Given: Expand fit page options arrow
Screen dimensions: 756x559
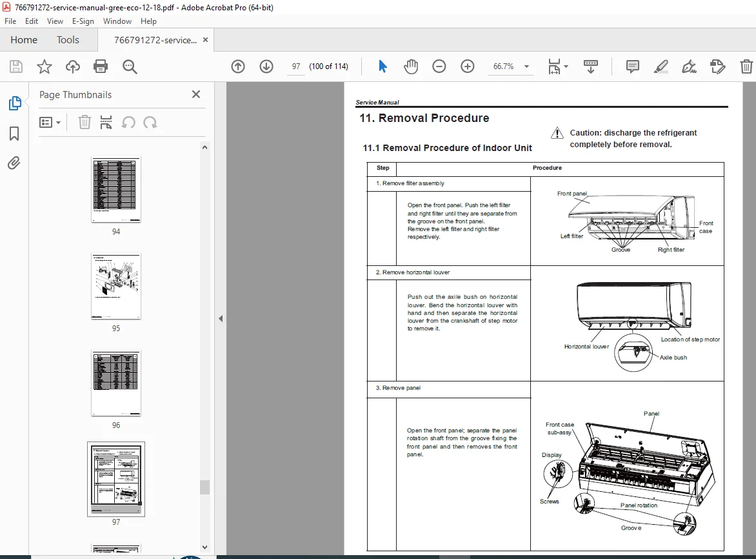Looking at the screenshot, I should [x=566, y=66].
